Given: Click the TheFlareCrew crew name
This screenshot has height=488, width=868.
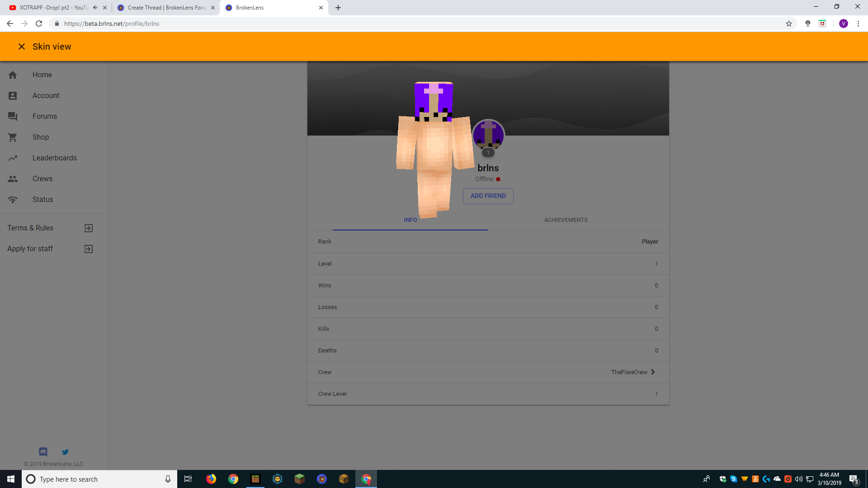Looking at the screenshot, I should pyautogui.click(x=629, y=372).
